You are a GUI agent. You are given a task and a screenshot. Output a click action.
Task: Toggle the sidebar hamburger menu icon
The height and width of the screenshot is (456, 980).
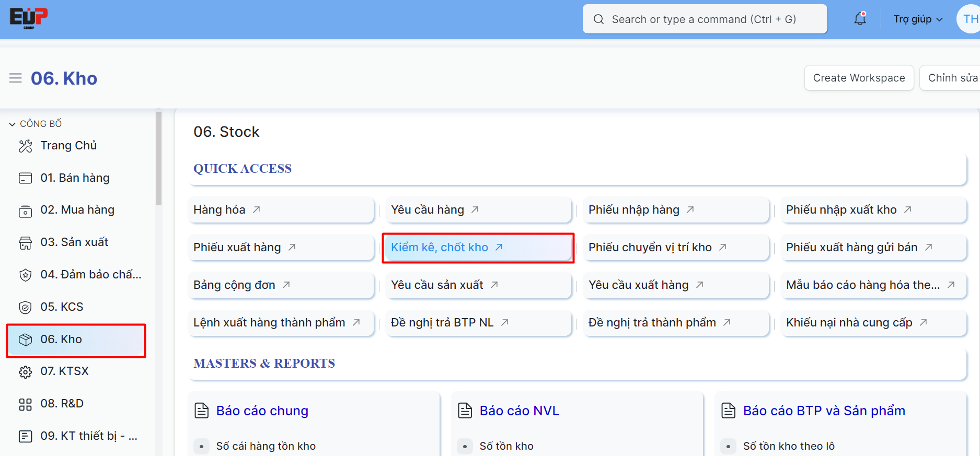[x=16, y=78]
